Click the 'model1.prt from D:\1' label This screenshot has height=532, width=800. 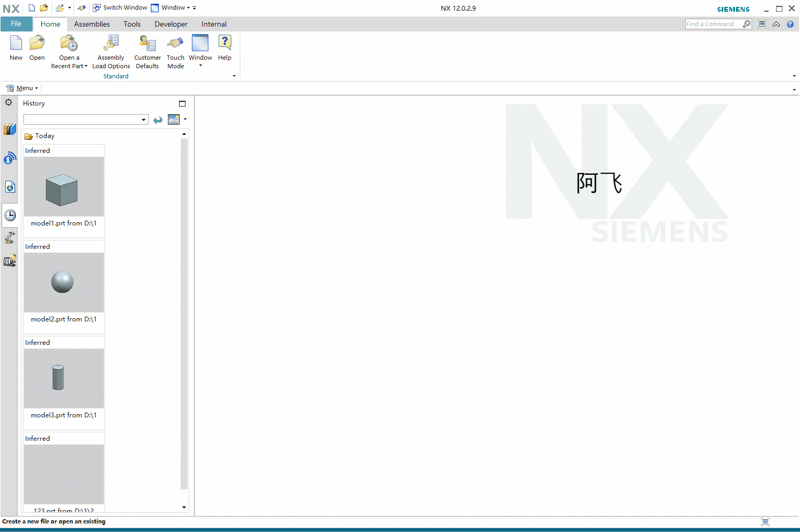[x=63, y=223]
